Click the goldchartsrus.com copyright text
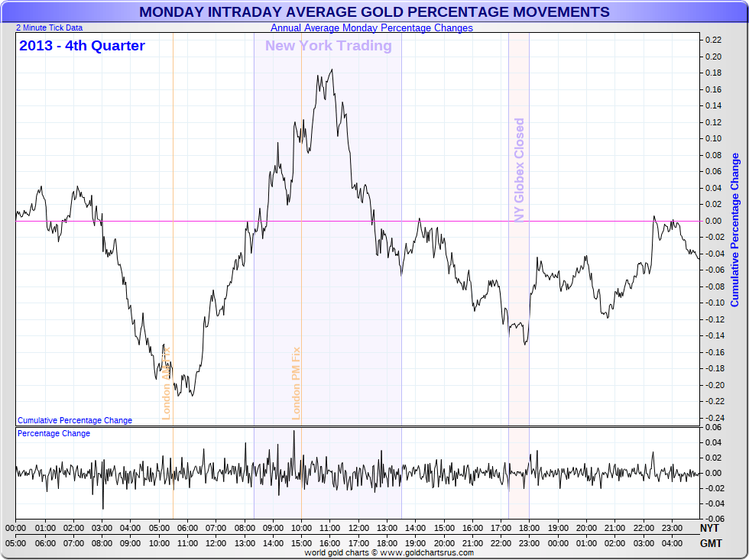The height and width of the screenshot is (560, 749). click(389, 553)
